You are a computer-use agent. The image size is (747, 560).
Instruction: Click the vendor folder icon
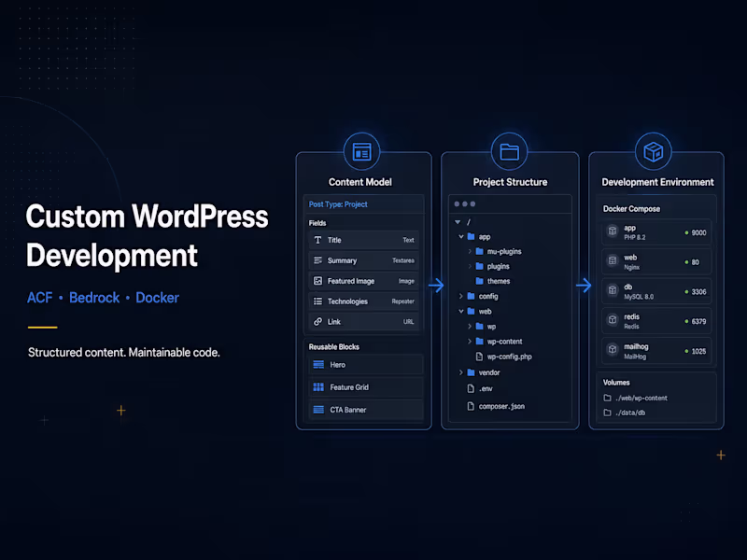tap(472, 372)
